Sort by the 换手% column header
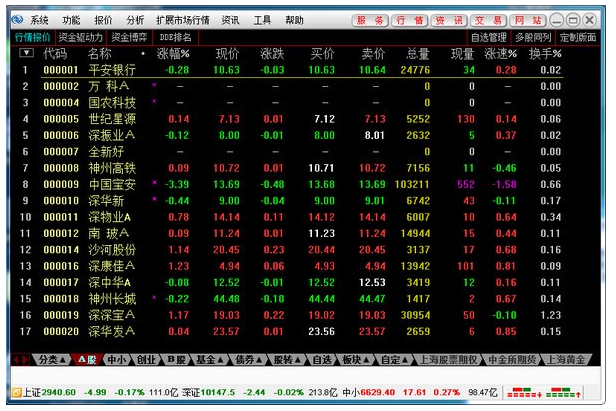616x411 pixels. (545, 53)
